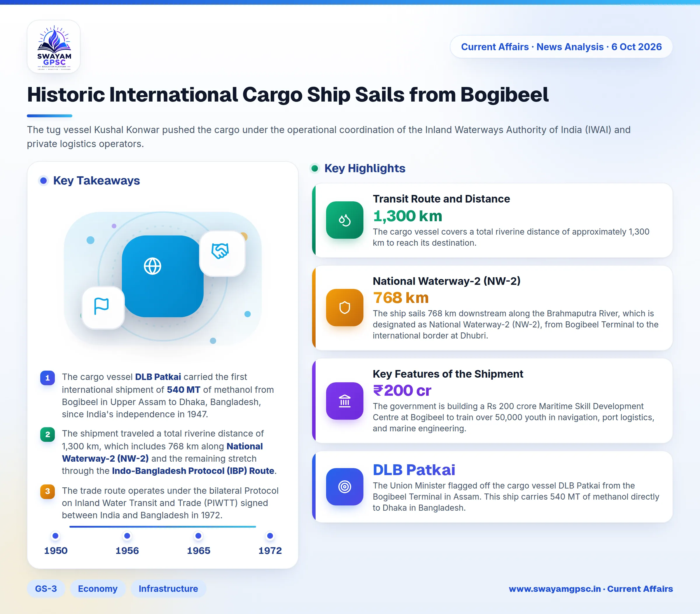Click the Transit Route and Distance title
This screenshot has height=614, width=700.
(442, 199)
